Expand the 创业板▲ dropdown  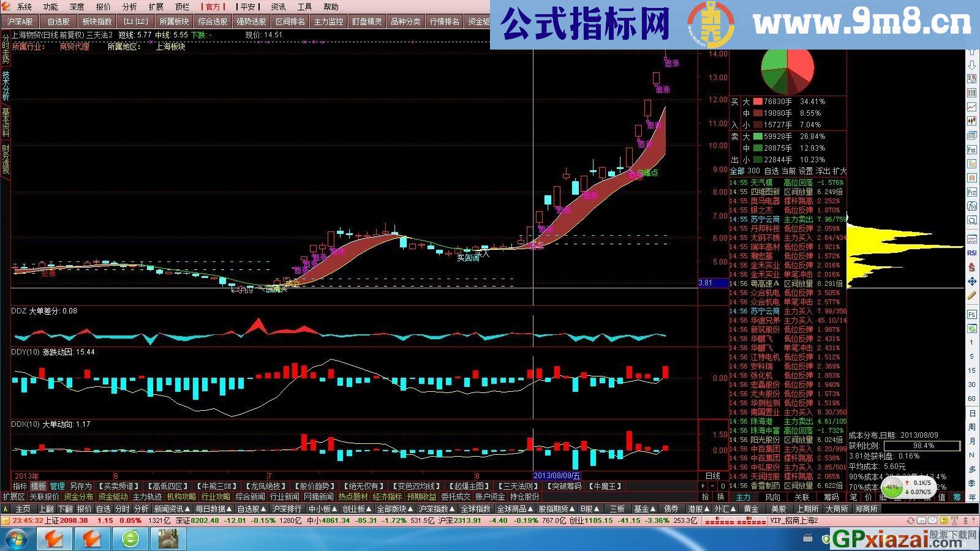(357, 509)
